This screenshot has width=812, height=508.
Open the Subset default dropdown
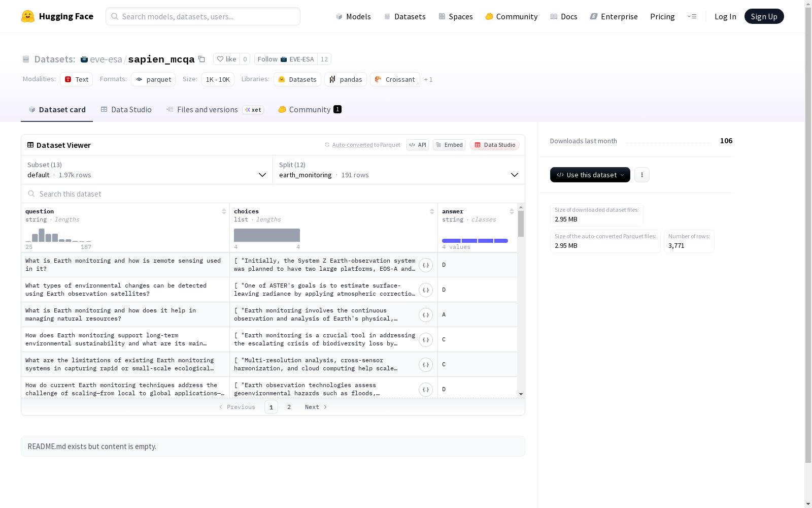coord(147,170)
